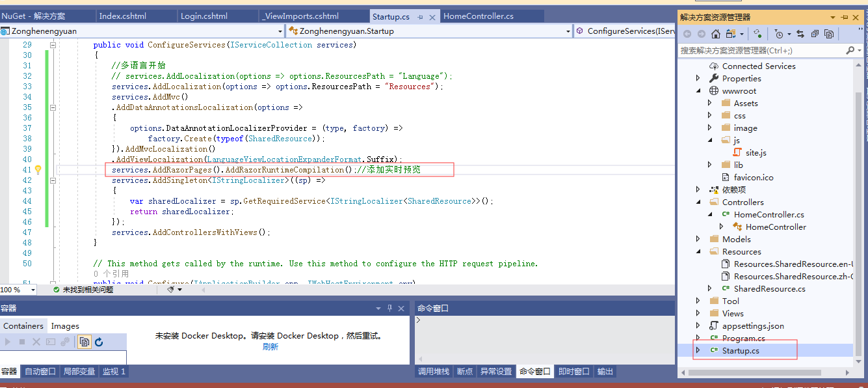Click the search magnifier in Solution Explorer

[850, 50]
